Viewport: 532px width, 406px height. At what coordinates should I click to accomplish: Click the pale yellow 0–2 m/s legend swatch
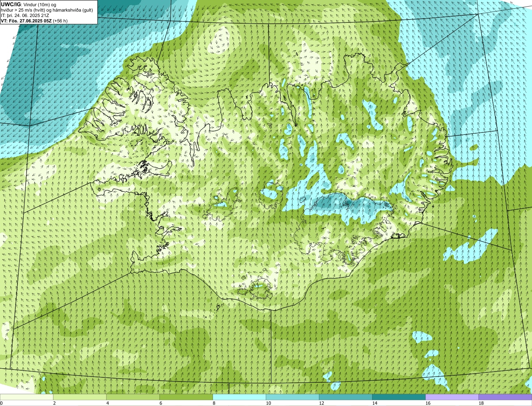[27, 397]
